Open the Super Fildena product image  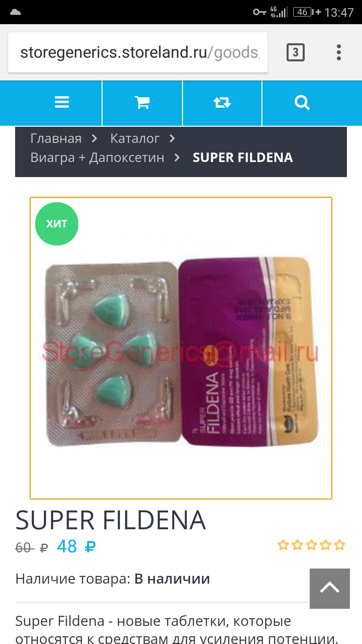pyautogui.click(x=181, y=348)
